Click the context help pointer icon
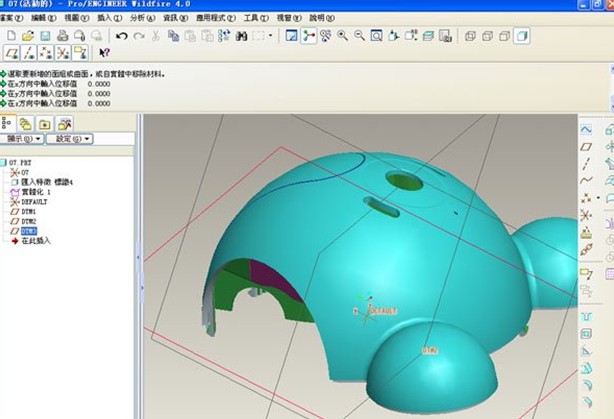614x419 pixels. (104, 52)
